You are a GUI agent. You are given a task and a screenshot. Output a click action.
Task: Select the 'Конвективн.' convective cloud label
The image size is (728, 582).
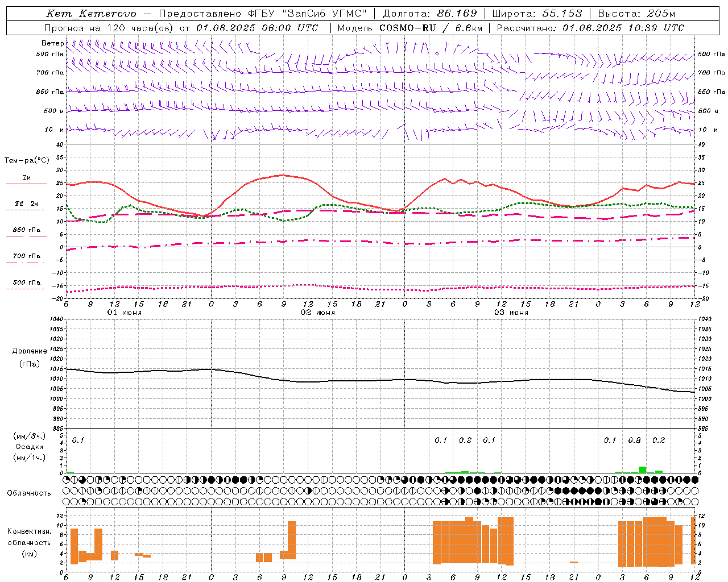point(29,531)
